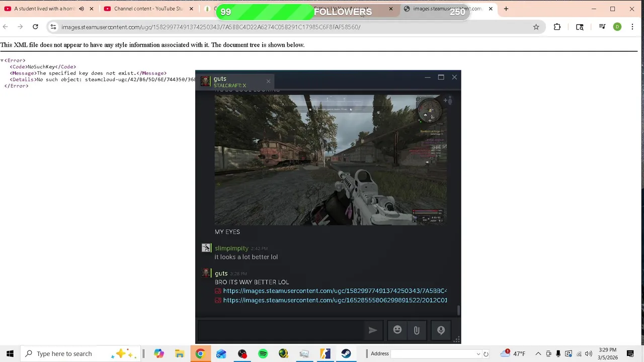This screenshot has width=644, height=362.
Task: Open the Windows Start menu
Action: click(x=10, y=353)
